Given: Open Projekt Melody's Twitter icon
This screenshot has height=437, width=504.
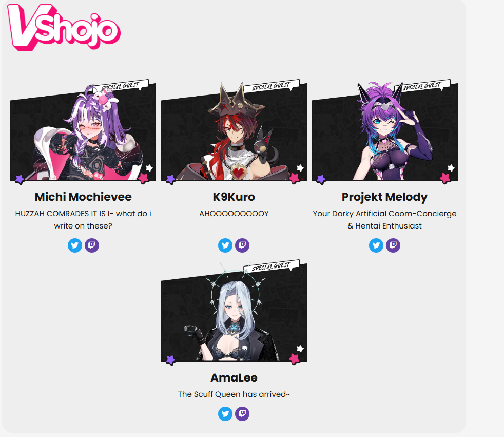Looking at the screenshot, I should click(376, 245).
